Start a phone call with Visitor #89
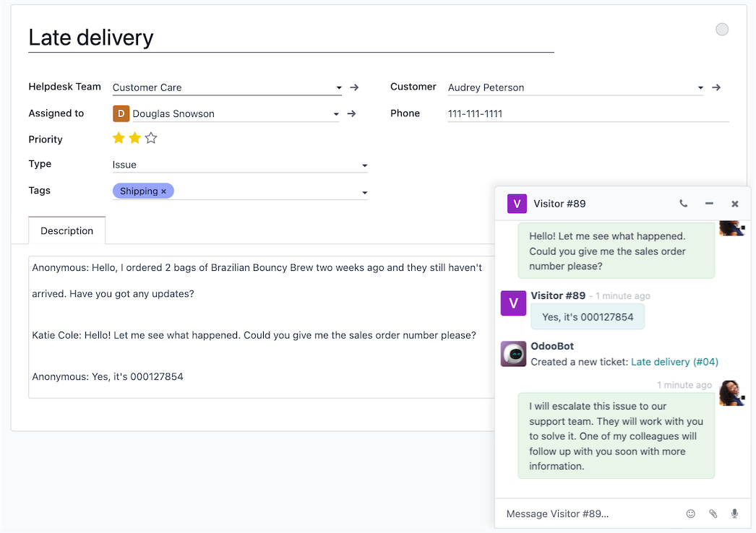 tap(683, 204)
